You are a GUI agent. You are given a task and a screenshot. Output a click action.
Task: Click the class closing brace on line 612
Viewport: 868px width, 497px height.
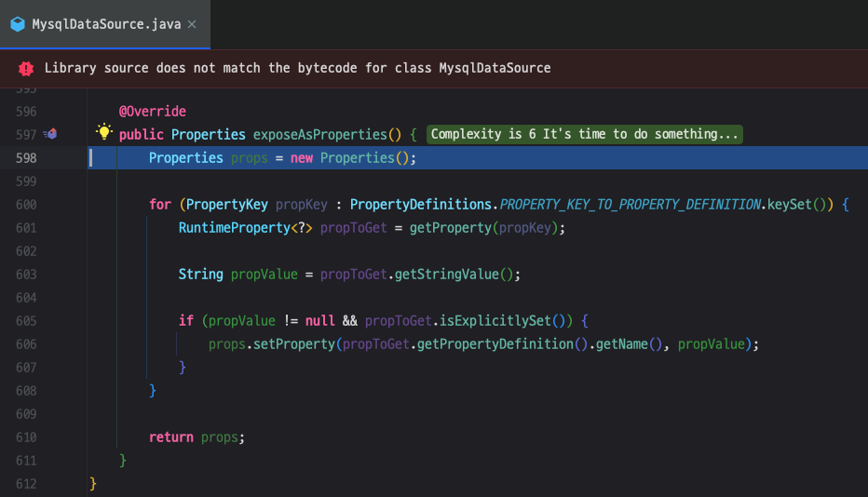click(93, 484)
